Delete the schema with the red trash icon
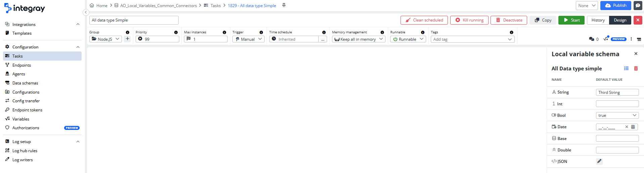Viewport: 644px width, 173px height. click(636, 68)
